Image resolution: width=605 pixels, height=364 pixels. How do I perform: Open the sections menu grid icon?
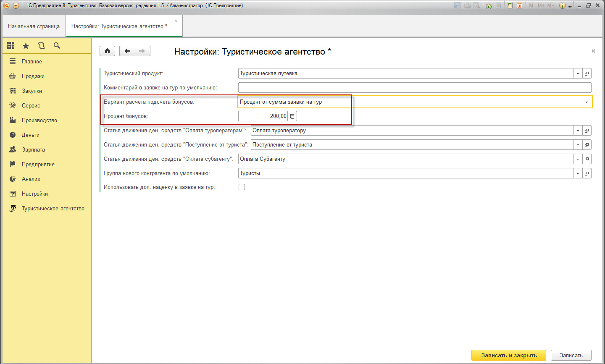tap(11, 46)
